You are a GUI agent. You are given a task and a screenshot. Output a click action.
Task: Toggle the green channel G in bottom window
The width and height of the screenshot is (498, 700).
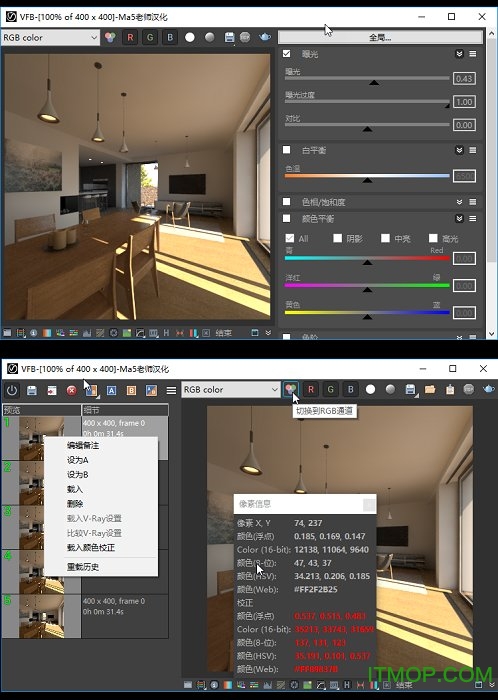(331, 390)
